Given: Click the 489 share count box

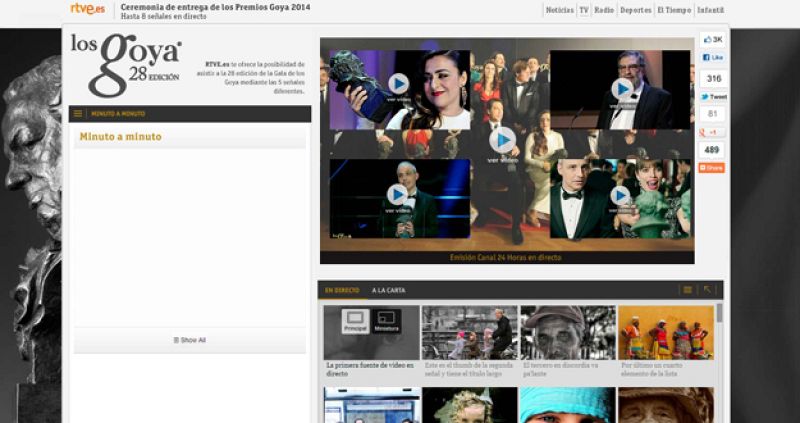Looking at the screenshot, I should [x=712, y=150].
